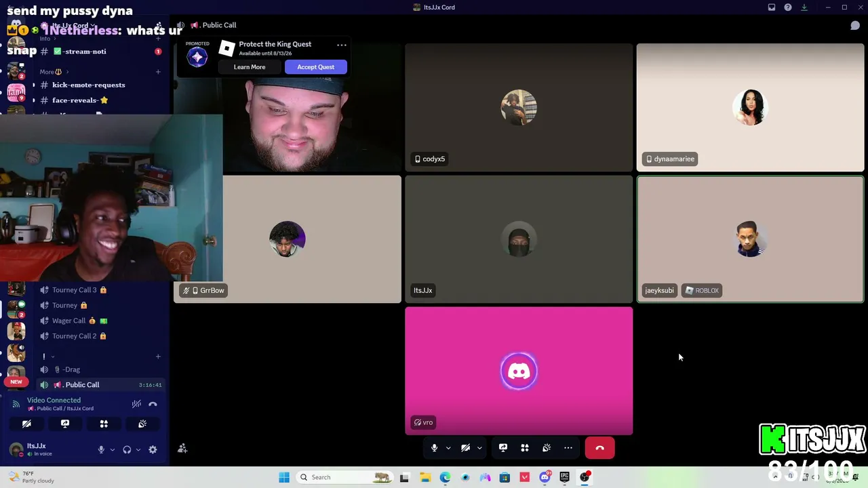Click Accept Quest button

coord(315,67)
